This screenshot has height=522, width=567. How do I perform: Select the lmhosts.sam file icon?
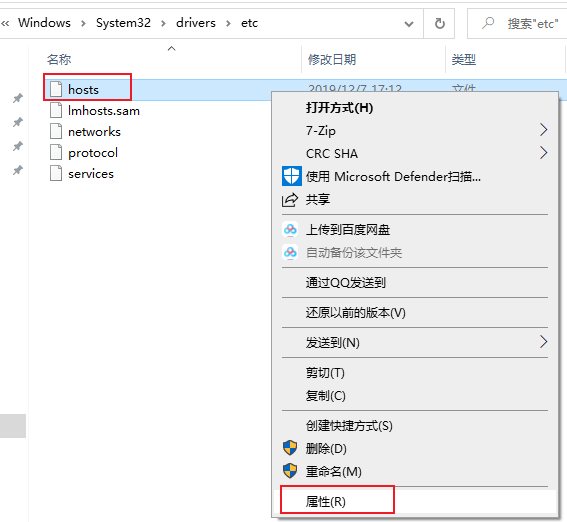(x=56, y=110)
